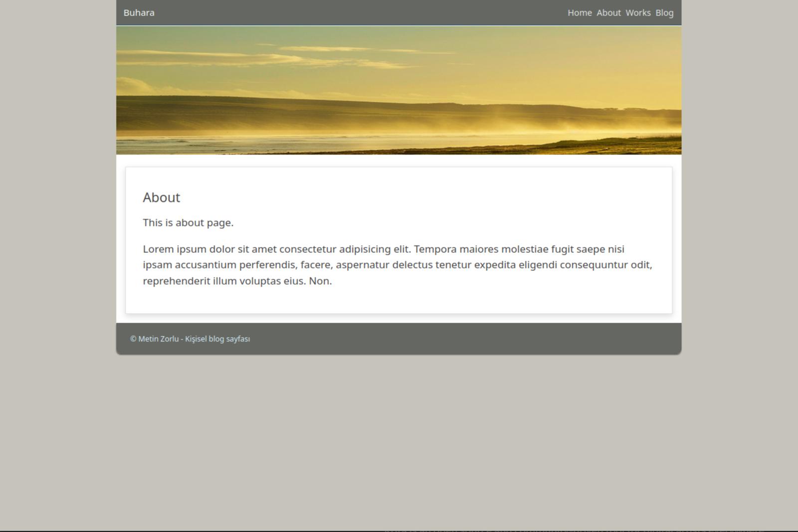This screenshot has width=798, height=532.
Task: Click "Non." at the paragraph end
Action: [x=320, y=281]
